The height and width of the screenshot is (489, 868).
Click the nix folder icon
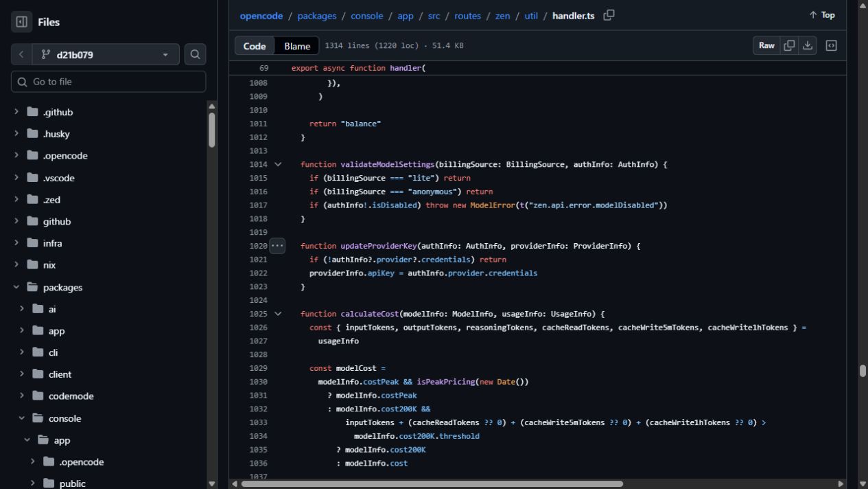[32, 265]
